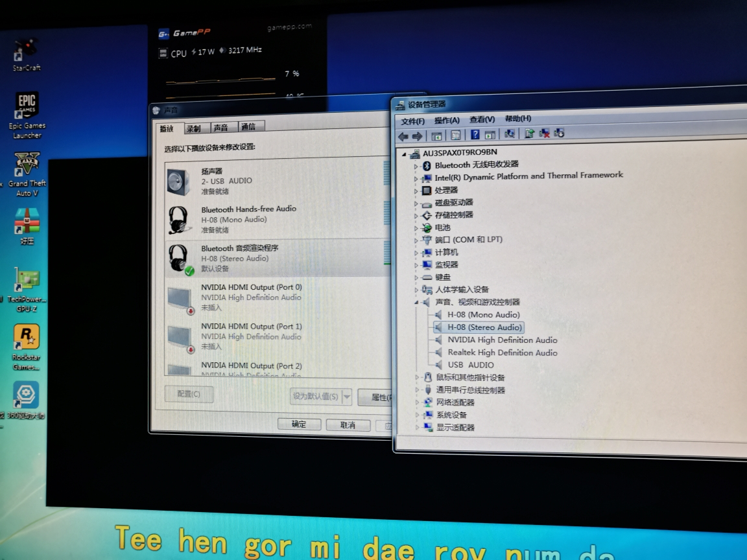
Task: Select Realtek High Definition Audio tree item
Action: click(x=503, y=353)
